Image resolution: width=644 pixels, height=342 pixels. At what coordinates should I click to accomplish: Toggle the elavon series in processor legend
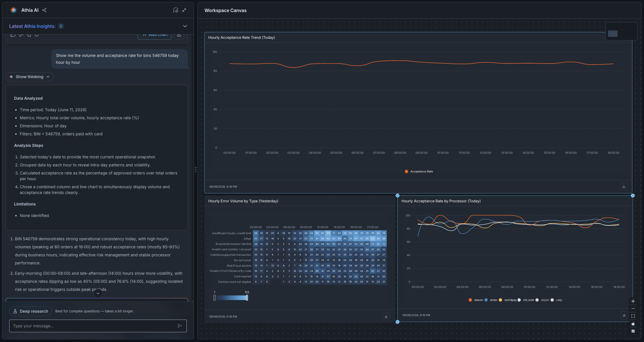476,300
